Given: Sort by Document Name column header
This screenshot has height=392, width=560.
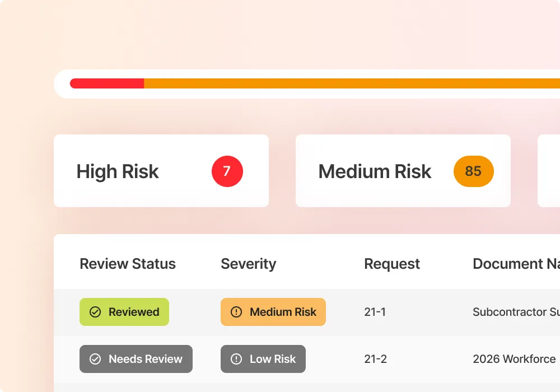Looking at the screenshot, I should click(515, 264).
